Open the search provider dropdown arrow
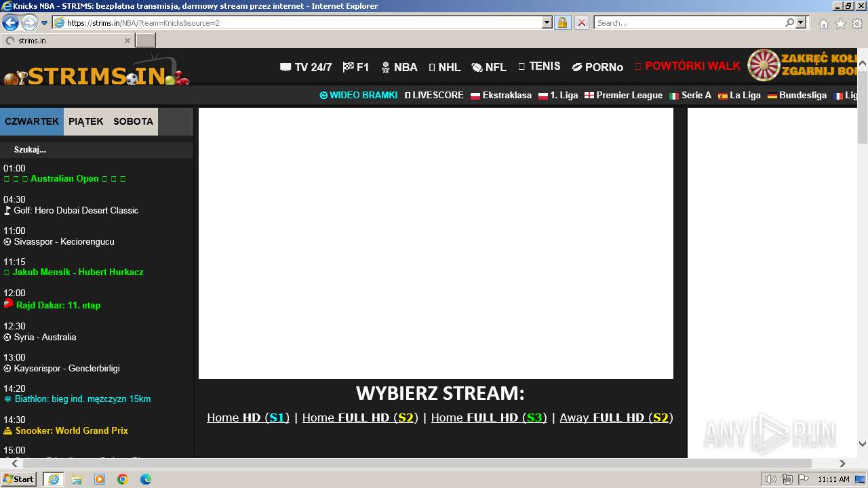868x488 pixels. (x=802, y=22)
